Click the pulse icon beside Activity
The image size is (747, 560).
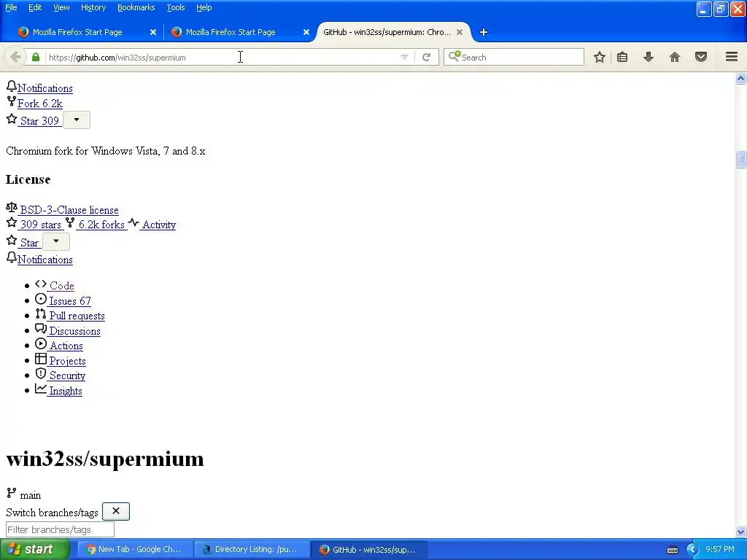point(133,223)
